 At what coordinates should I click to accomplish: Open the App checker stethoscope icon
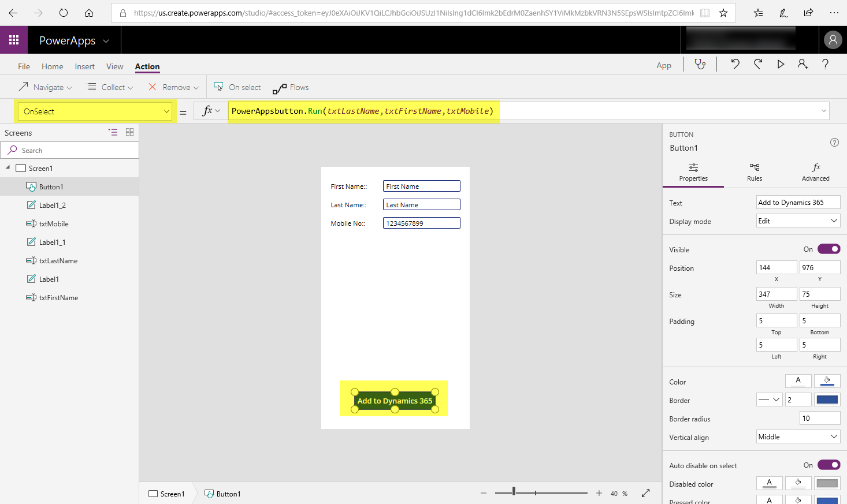700,64
